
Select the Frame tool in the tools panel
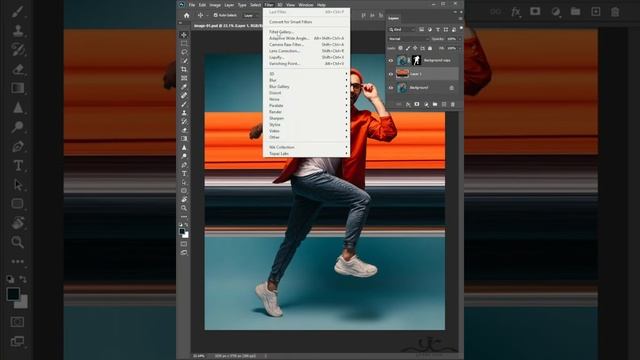pos(184,78)
